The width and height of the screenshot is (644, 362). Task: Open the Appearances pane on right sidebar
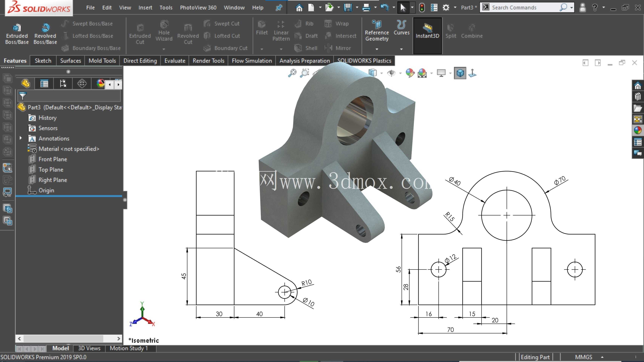click(638, 130)
